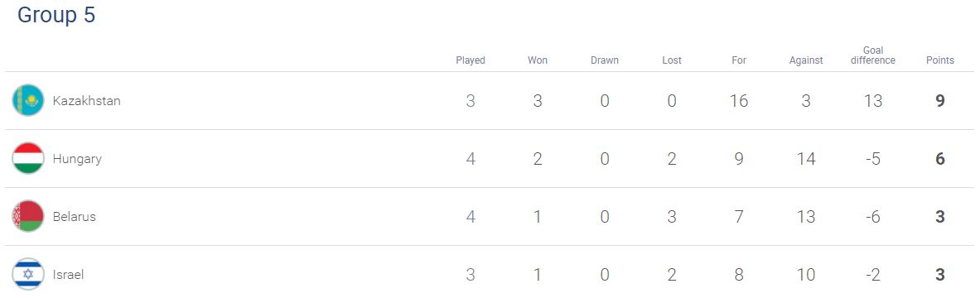The width and height of the screenshot is (980, 298).
Task: Click the Against column header
Action: click(x=806, y=60)
